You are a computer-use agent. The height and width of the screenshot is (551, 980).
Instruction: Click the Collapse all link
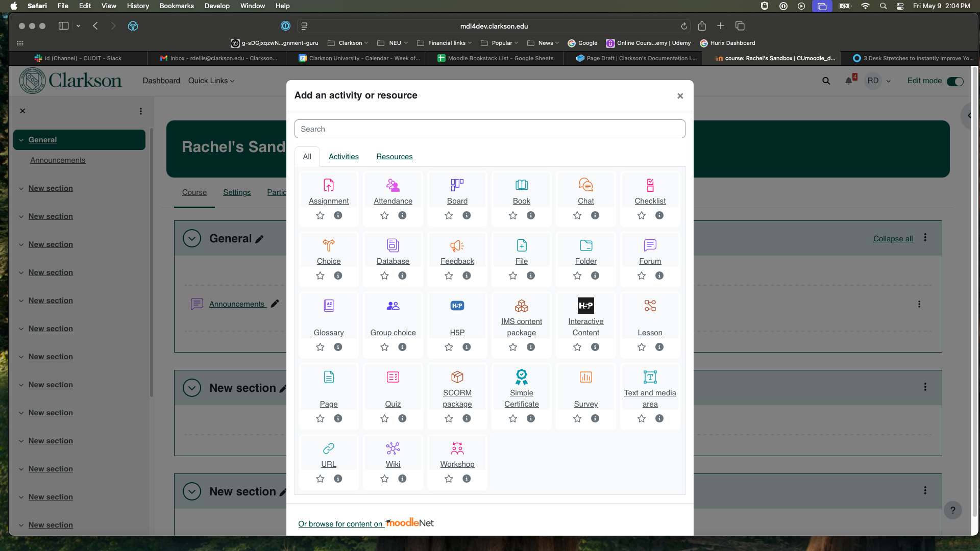click(x=893, y=239)
